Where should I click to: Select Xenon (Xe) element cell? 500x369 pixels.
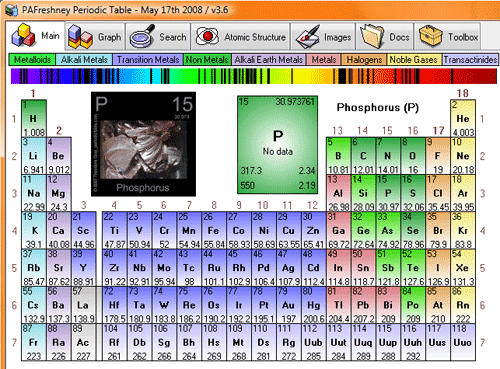(x=463, y=267)
